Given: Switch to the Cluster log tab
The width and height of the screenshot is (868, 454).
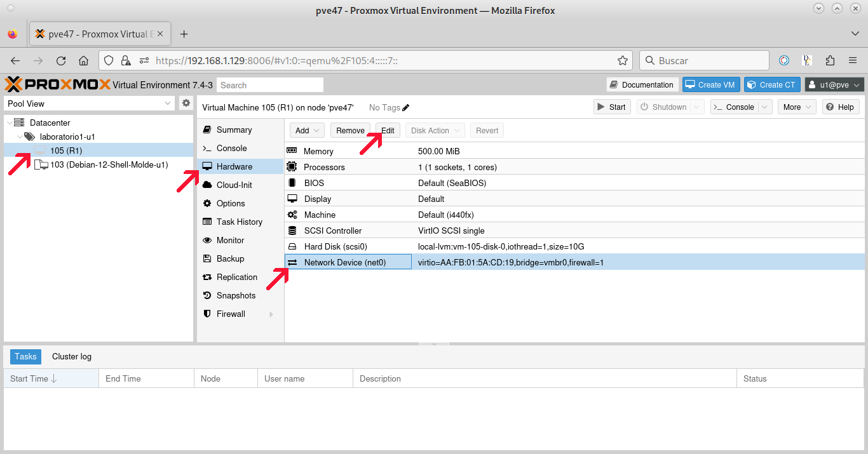Looking at the screenshot, I should [x=72, y=356].
